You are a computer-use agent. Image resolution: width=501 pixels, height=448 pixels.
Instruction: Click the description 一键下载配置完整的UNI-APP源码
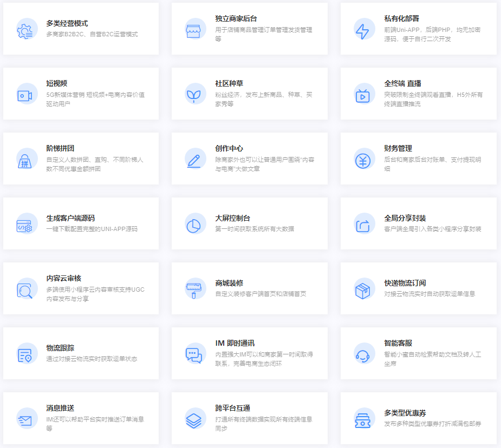coord(92,229)
